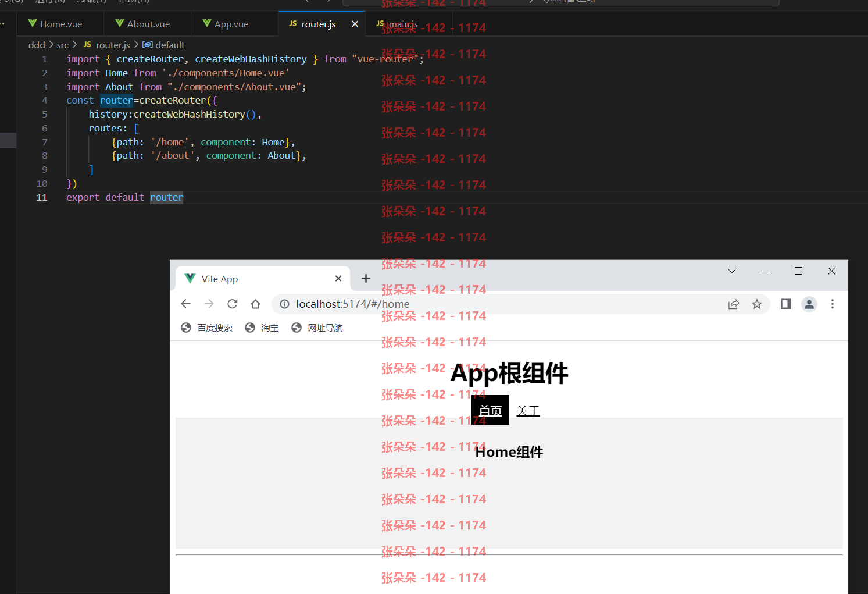
Task: Click the 关于 router link
Action: click(528, 411)
